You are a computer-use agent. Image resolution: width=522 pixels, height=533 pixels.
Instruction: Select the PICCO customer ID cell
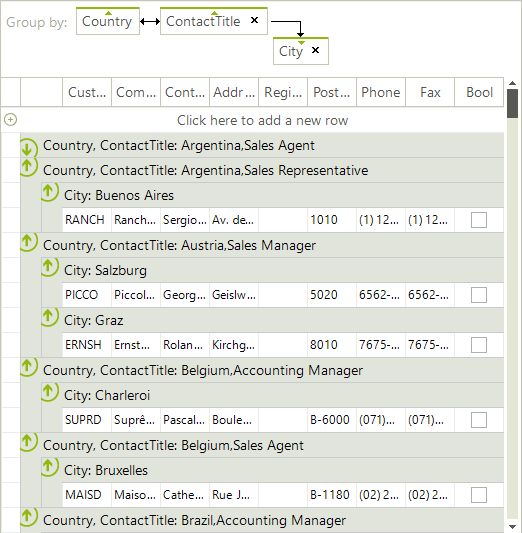click(x=87, y=295)
